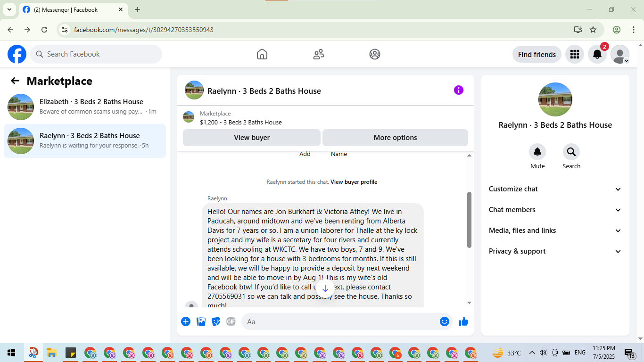Click ENG language indicator in taskbar
Image resolution: width=644 pixels, height=362 pixels.
pyautogui.click(x=580, y=353)
